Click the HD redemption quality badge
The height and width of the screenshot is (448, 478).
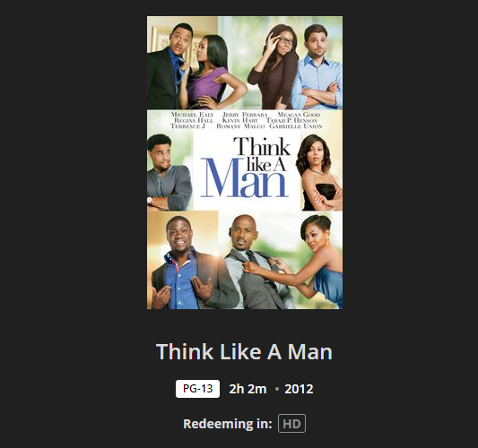[291, 423]
